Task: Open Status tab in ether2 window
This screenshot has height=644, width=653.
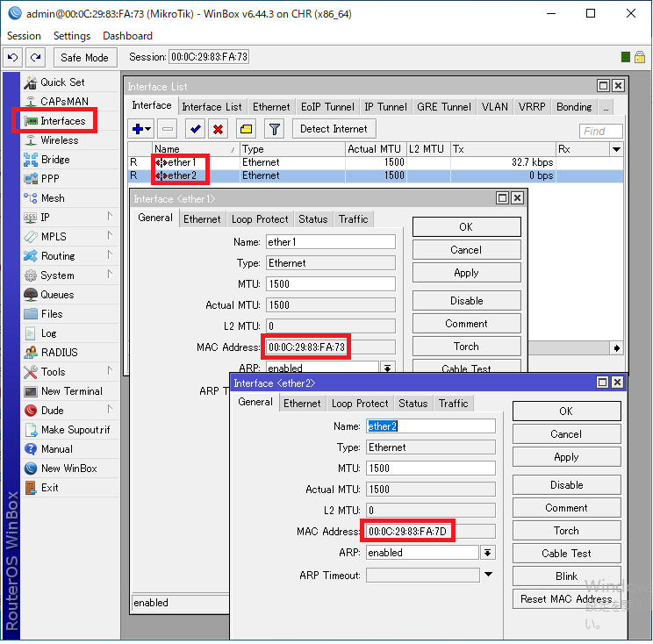Action: tap(413, 404)
